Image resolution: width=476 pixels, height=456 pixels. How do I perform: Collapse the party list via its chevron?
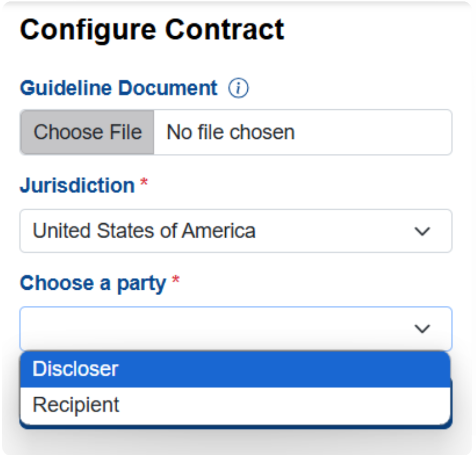click(x=423, y=329)
